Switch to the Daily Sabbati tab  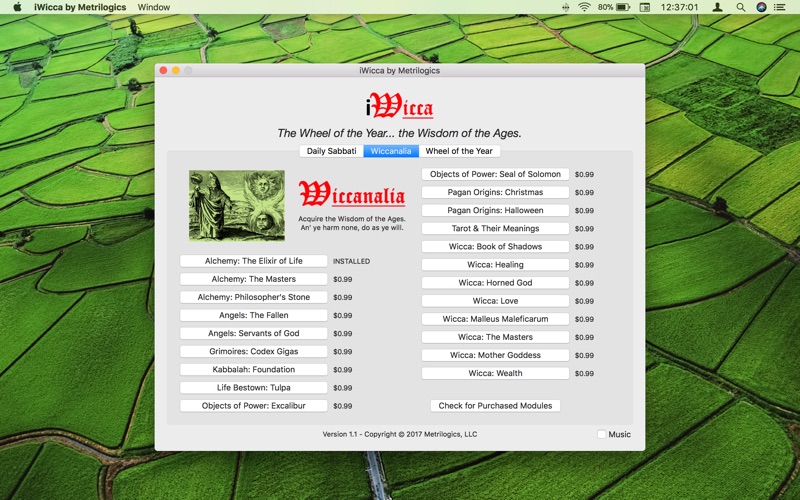pos(332,151)
